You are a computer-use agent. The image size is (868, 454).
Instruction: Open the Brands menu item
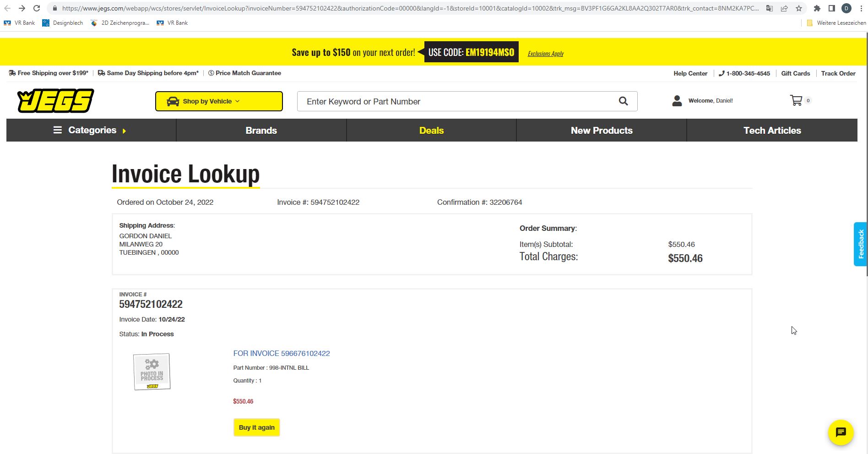coord(261,131)
